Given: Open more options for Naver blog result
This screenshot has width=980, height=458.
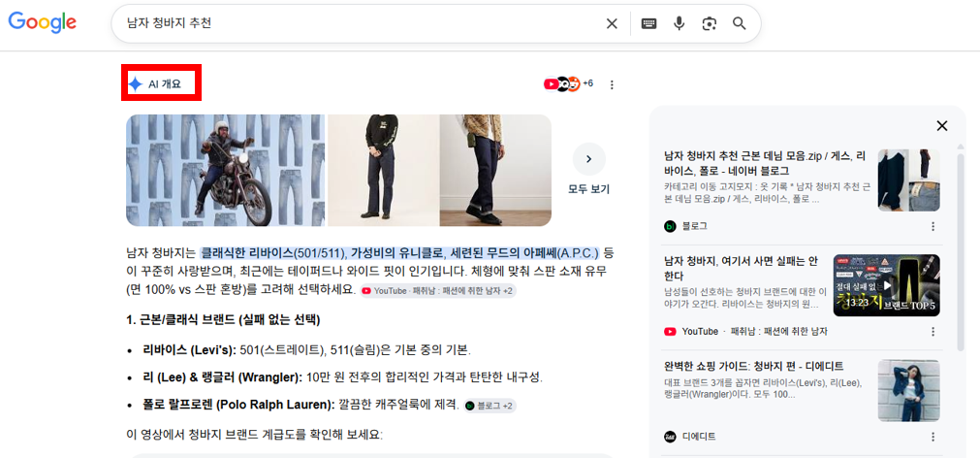Looking at the screenshot, I should click(x=933, y=226).
